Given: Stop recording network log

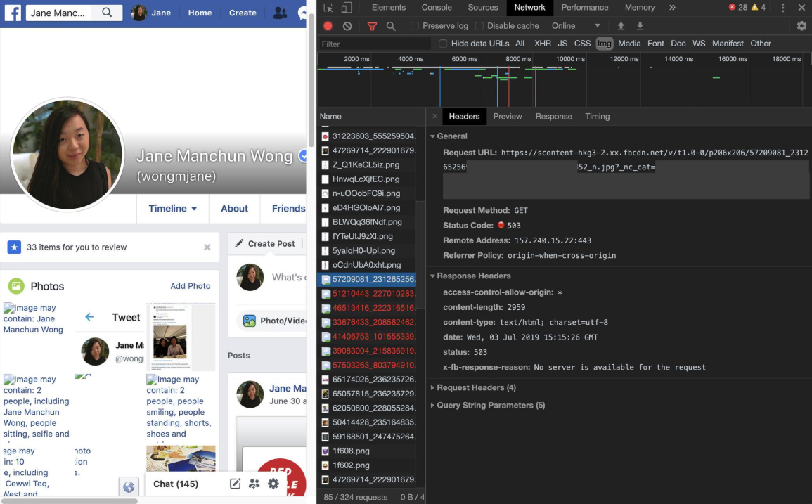Looking at the screenshot, I should point(328,26).
